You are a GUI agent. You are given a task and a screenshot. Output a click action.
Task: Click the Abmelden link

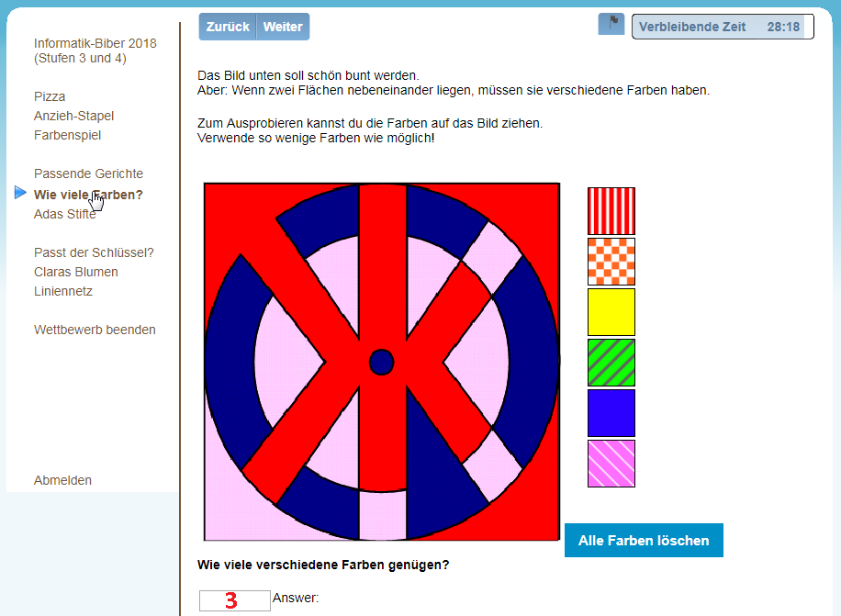pos(62,480)
